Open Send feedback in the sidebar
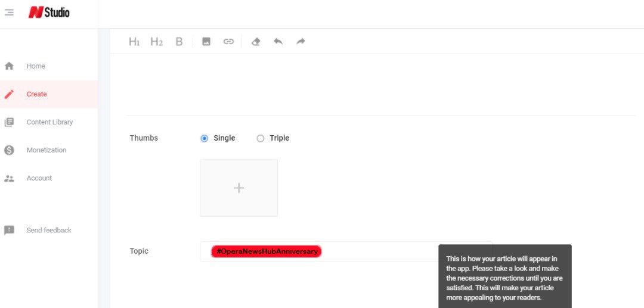The height and width of the screenshot is (308, 644). [49, 230]
